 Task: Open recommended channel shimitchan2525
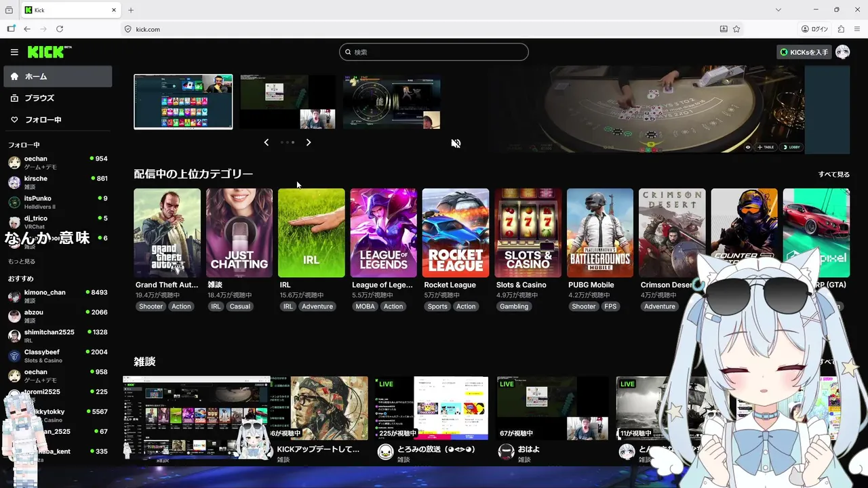58,336
